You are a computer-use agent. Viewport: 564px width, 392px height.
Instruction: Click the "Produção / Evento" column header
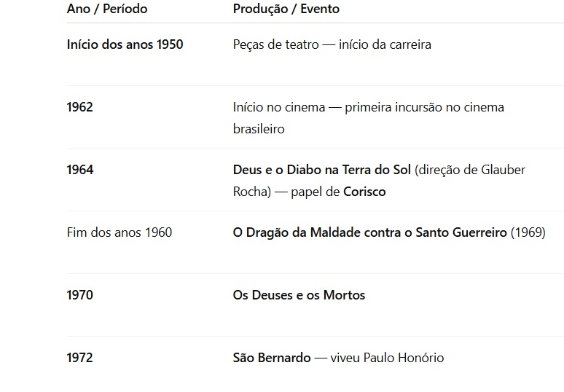pyautogui.click(x=286, y=9)
